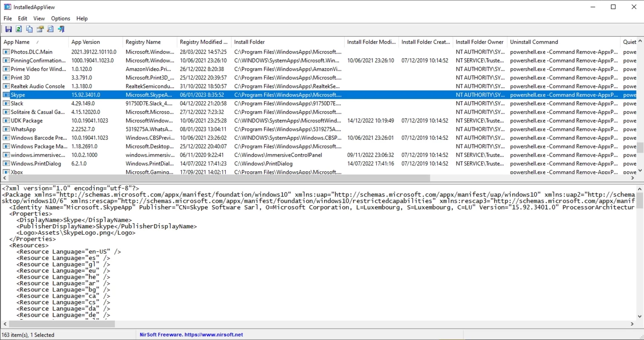
Task: Open the NirSoft website link in status bar
Action: coord(191,335)
